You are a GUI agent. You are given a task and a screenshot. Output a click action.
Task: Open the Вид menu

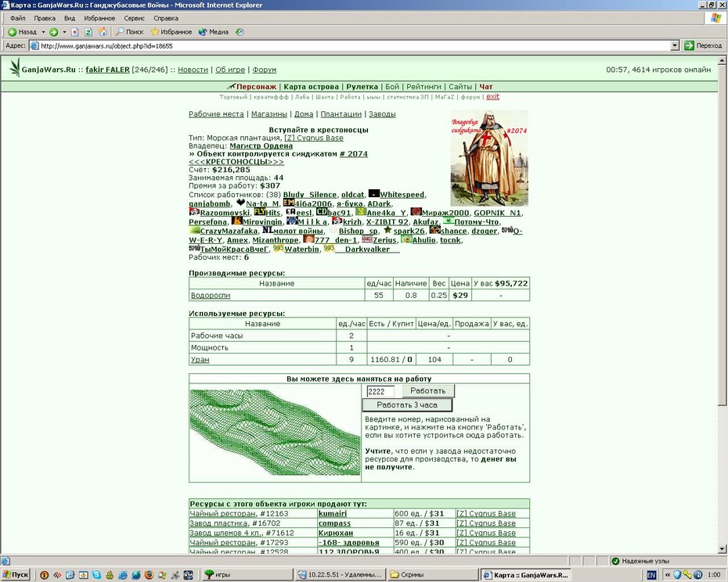pos(70,18)
